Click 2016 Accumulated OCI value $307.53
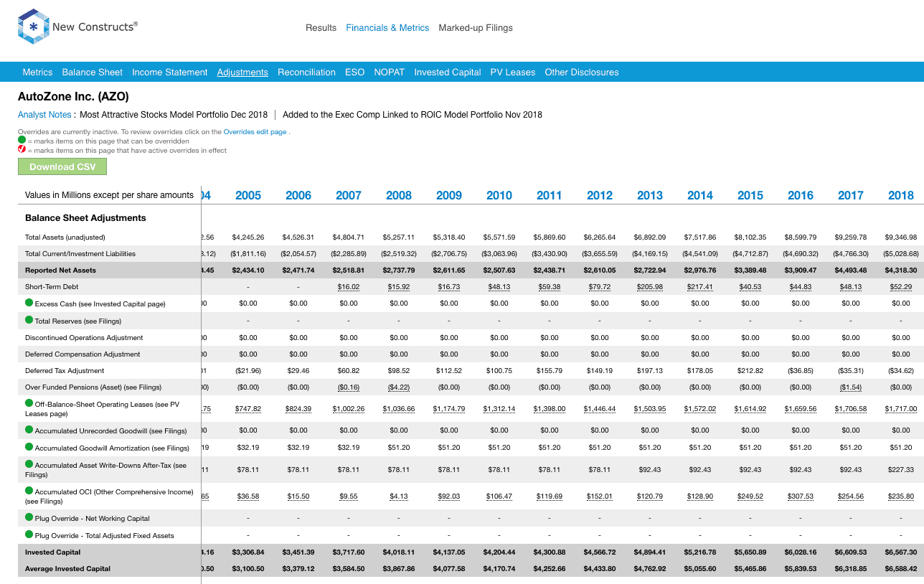The width and height of the screenshot is (924, 584). point(801,496)
